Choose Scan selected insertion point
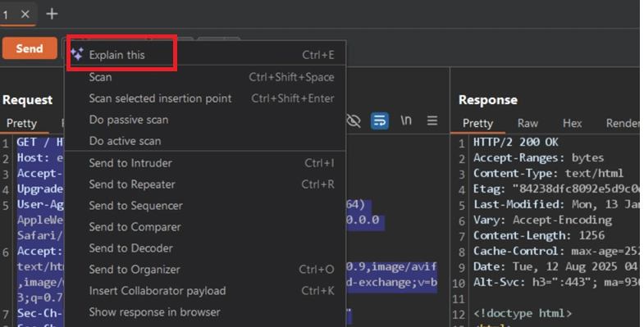The height and width of the screenshot is (327, 644). 205,98
